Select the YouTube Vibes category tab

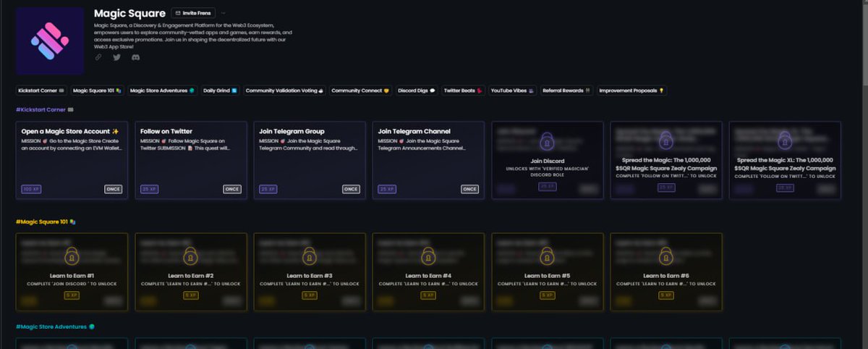coord(512,91)
